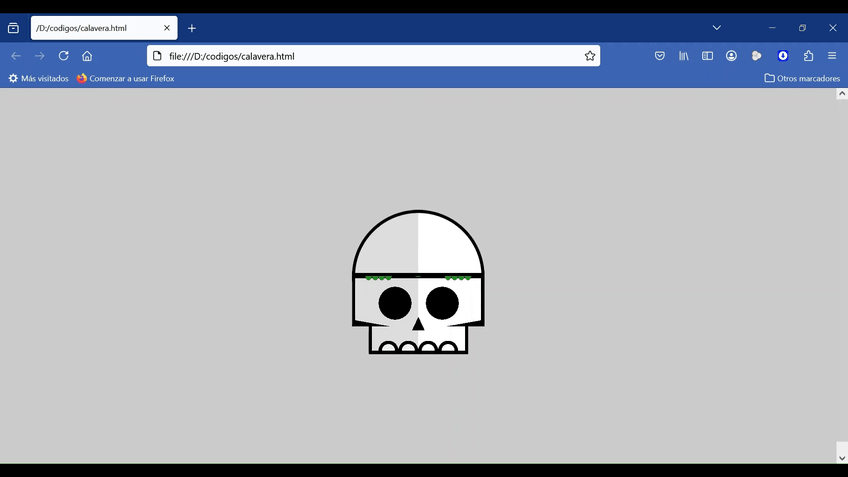Click the scrollbar up arrow
This screenshot has height=477, width=848.
coord(842,94)
